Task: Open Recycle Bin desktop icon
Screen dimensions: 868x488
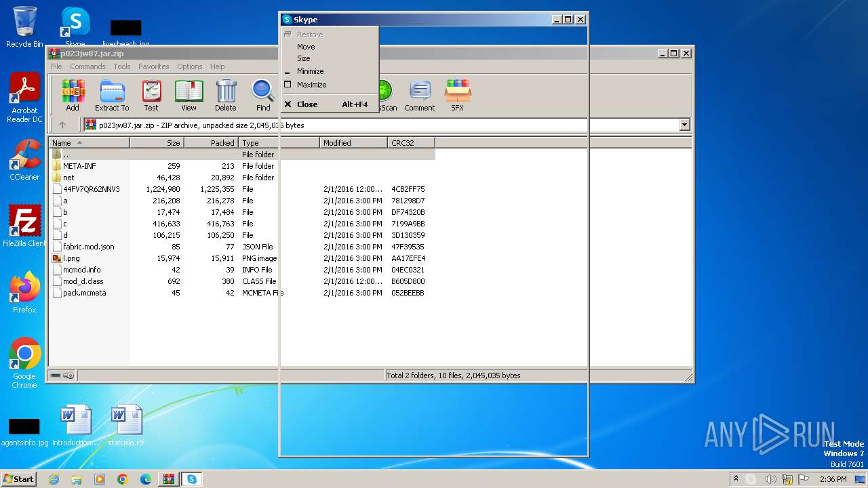Action: coord(24,27)
